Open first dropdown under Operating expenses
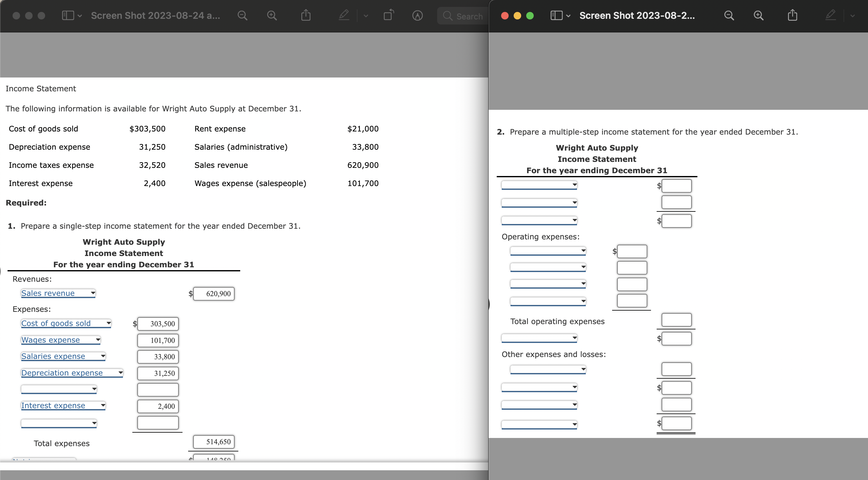Image resolution: width=868 pixels, height=480 pixels. [x=548, y=251]
